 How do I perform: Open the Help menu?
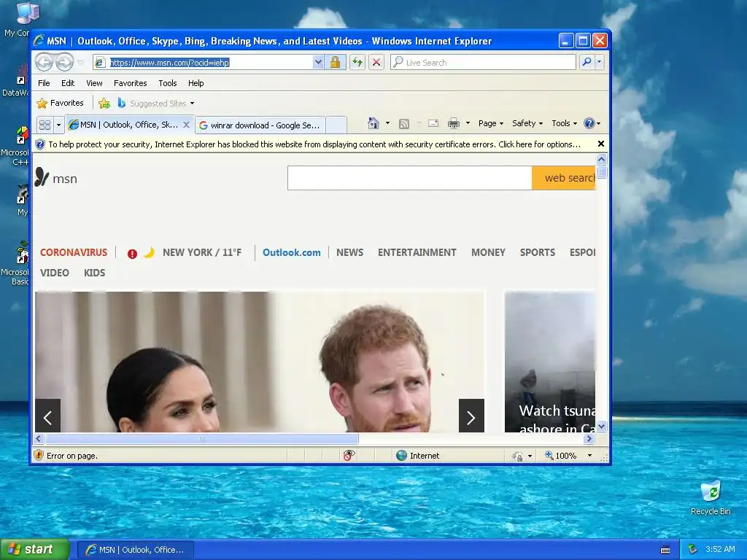coord(196,83)
